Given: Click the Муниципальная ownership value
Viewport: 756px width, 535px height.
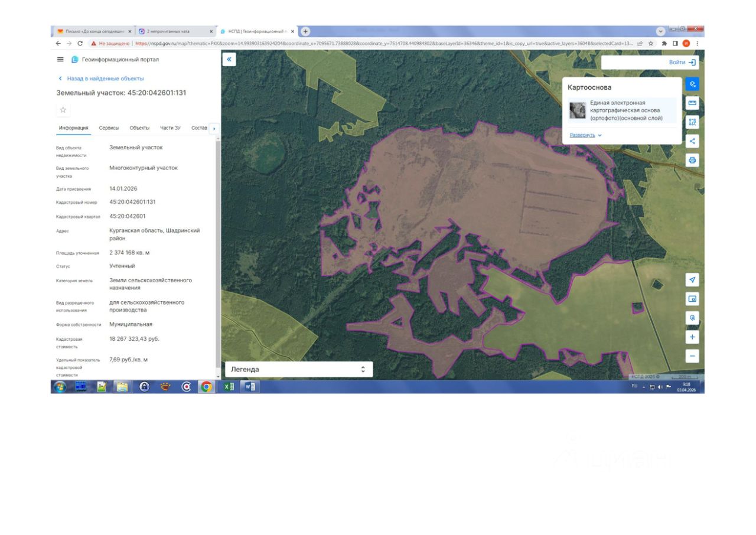Looking at the screenshot, I should pyautogui.click(x=131, y=324).
